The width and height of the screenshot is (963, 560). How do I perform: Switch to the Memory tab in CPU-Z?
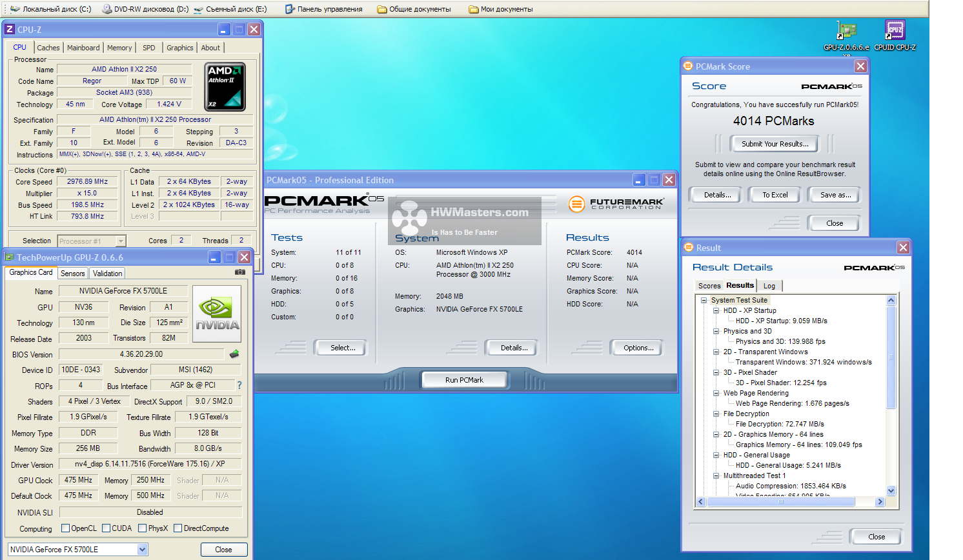click(x=119, y=48)
